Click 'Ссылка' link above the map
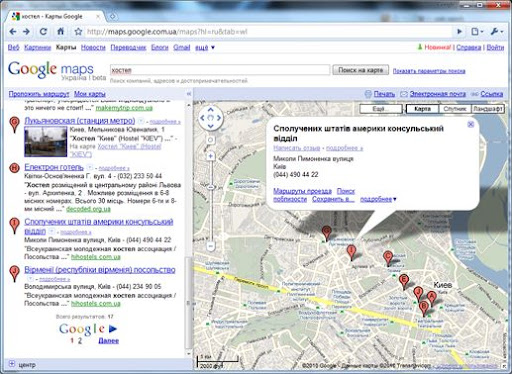This screenshot has width=512, height=374. tap(491, 94)
